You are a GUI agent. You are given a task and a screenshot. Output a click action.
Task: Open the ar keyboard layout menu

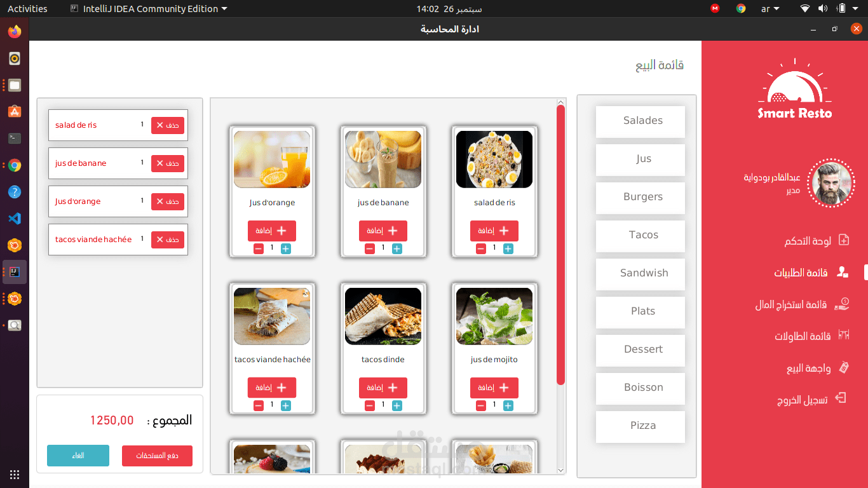click(770, 9)
